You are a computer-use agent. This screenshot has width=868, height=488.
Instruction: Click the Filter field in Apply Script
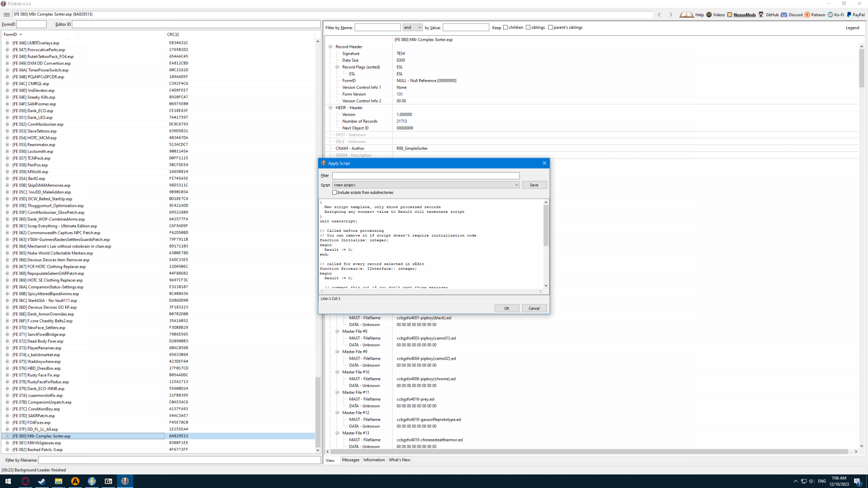click(x=425, y=176)
